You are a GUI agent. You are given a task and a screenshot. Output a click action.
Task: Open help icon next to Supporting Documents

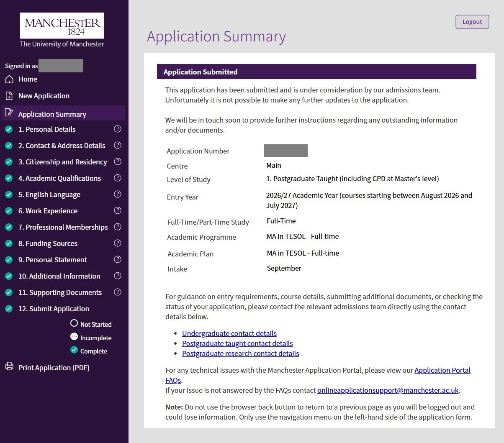tap(118, 292)
